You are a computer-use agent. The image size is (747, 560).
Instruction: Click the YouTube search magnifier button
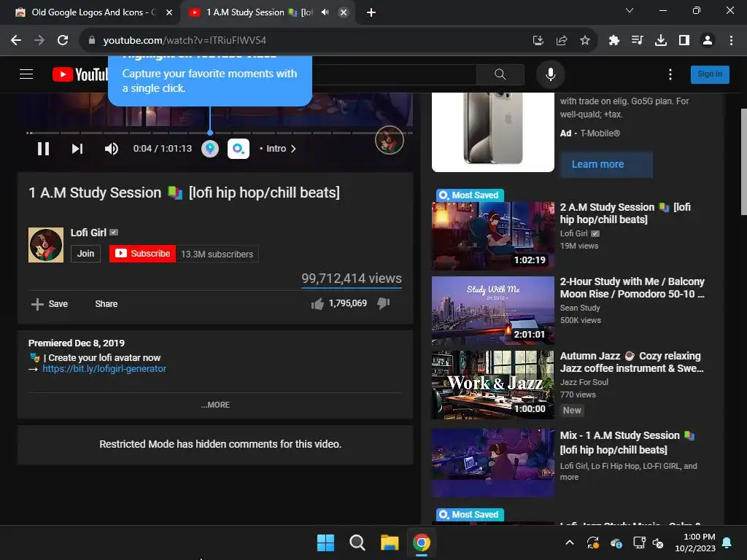click(x=500, y=74)
